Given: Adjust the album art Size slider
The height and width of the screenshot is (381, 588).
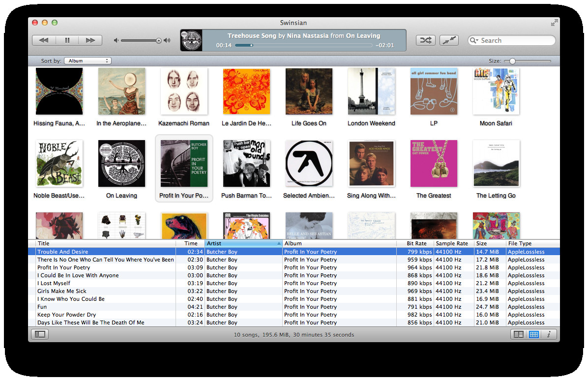Looking at the screenshot, I should (x=528, y=61).
